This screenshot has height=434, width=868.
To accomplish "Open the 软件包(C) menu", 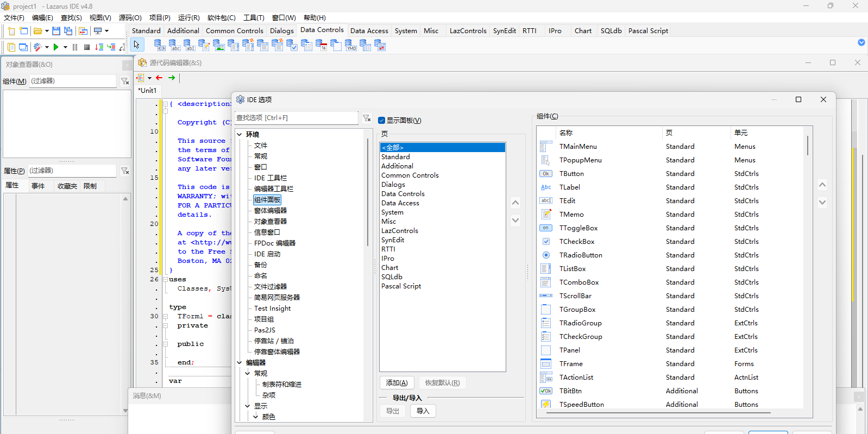I will (x=222, y=18).
